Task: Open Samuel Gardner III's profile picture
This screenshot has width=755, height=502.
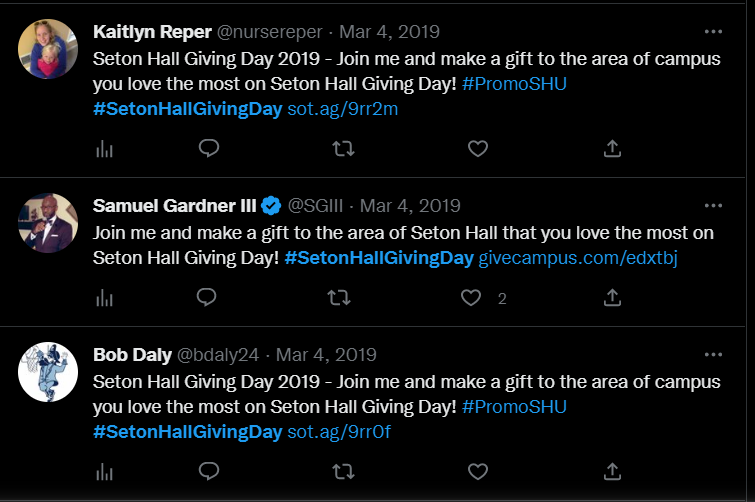Action: [48, 223]
